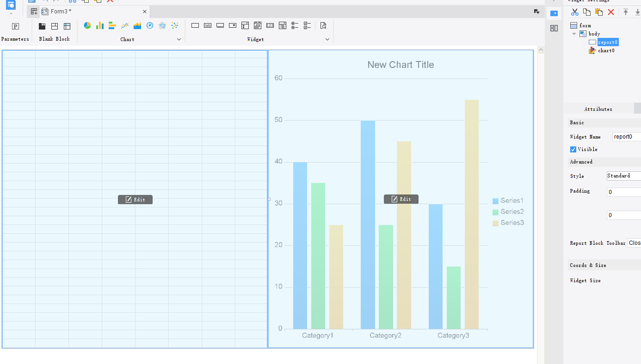Close the Form3 tab
The width and height of the screenshot is (641, 364).
(x=145, y=12)
